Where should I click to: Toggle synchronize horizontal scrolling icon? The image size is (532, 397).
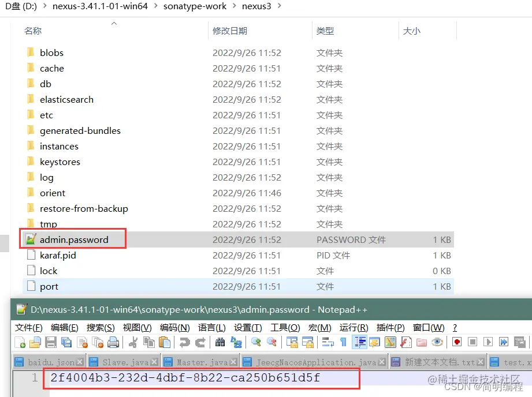point(307,342)
